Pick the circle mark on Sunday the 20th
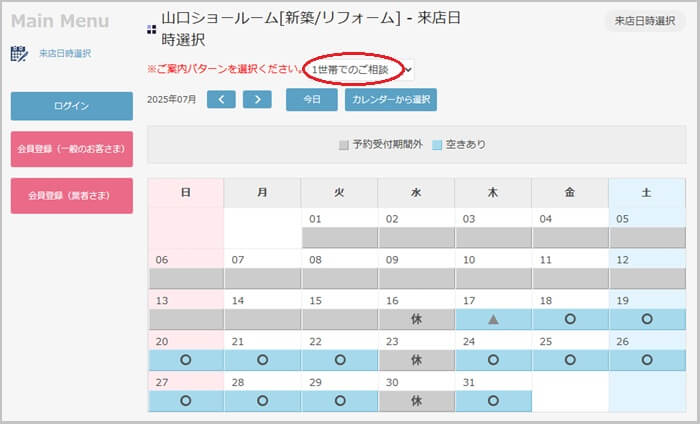This screenshot has width=700, height=424. tap(185, 359)
